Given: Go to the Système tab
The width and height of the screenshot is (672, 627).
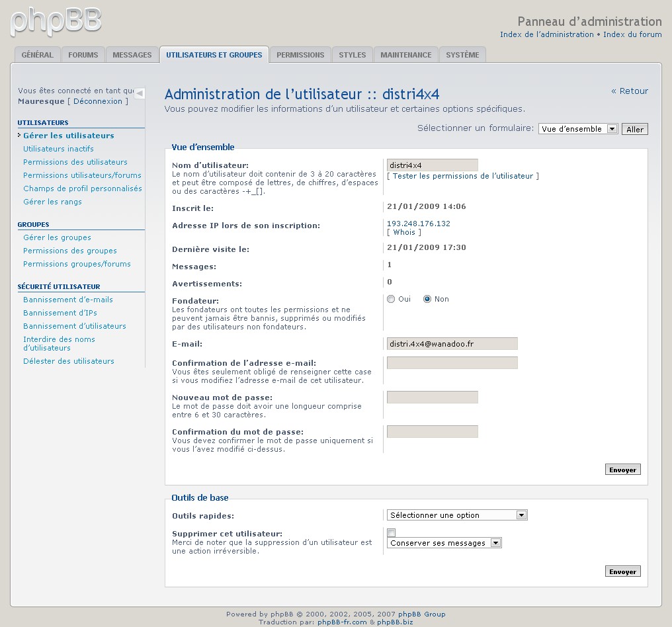Looking at the screenshot, I should tap(462, 55).
